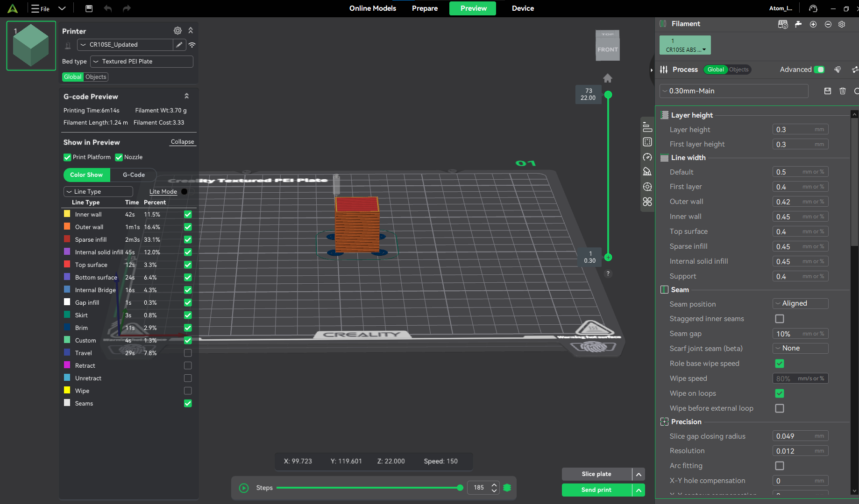Click the printer Wi-Fi connection icon
The width and height of the screenshot is (859, 504).
coord(192,45)
